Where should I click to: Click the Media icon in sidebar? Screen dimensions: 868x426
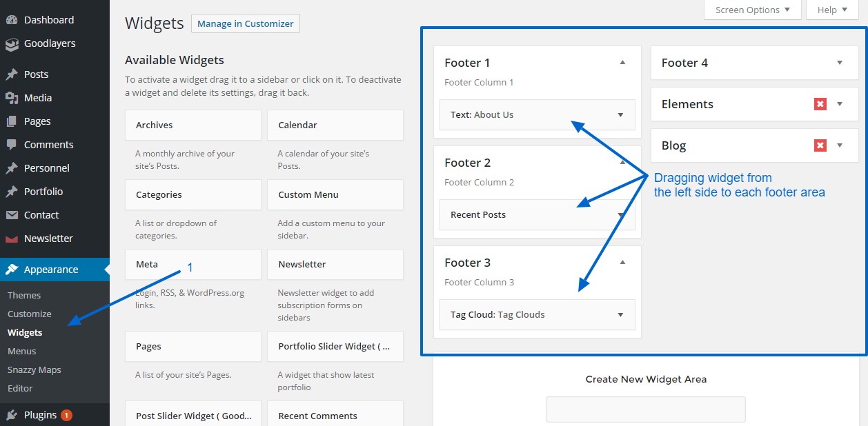(12, 98)
